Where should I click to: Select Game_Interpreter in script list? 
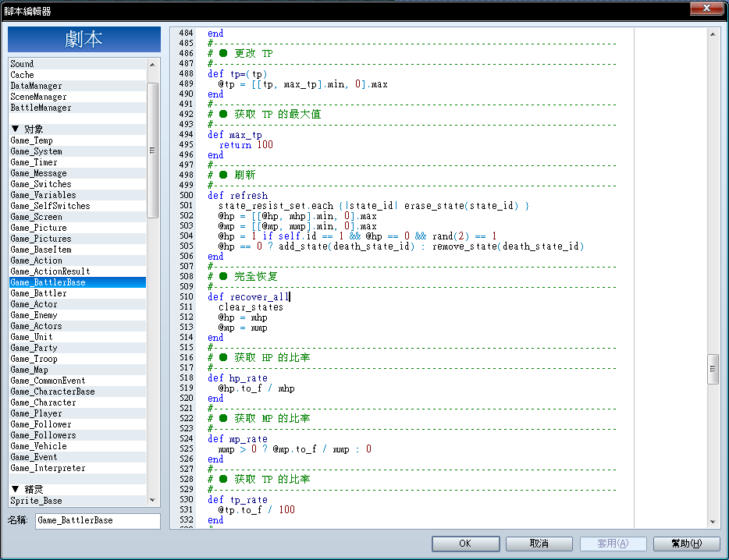pos(77,468)
